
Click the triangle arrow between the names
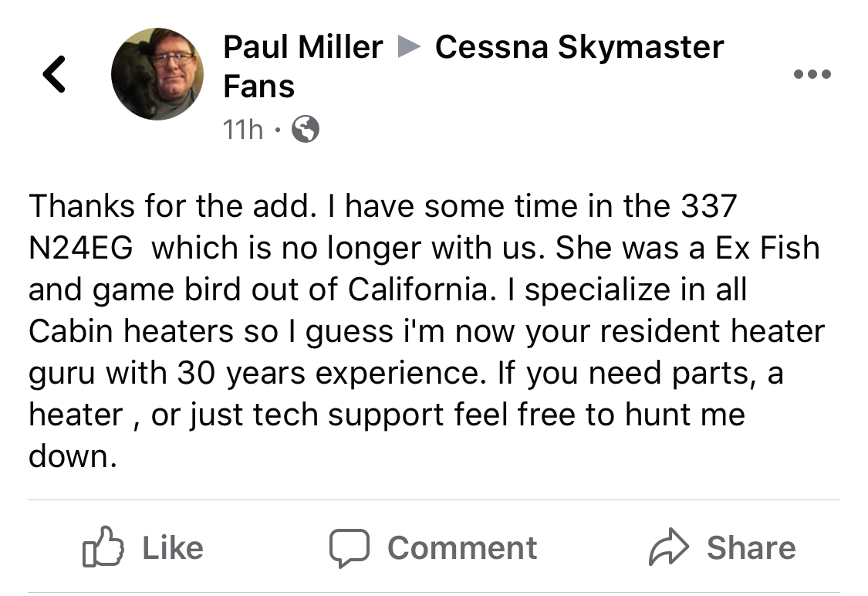coord(408,48)
